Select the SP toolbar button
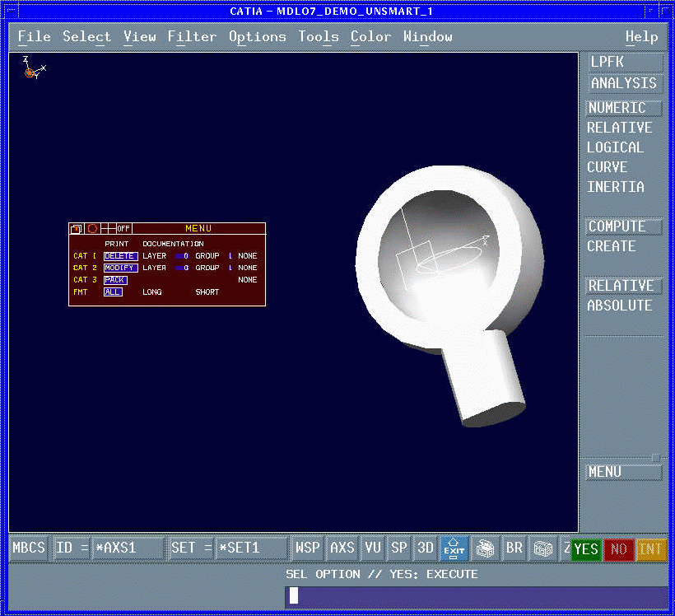675x616 pixels. coord(399,548)
